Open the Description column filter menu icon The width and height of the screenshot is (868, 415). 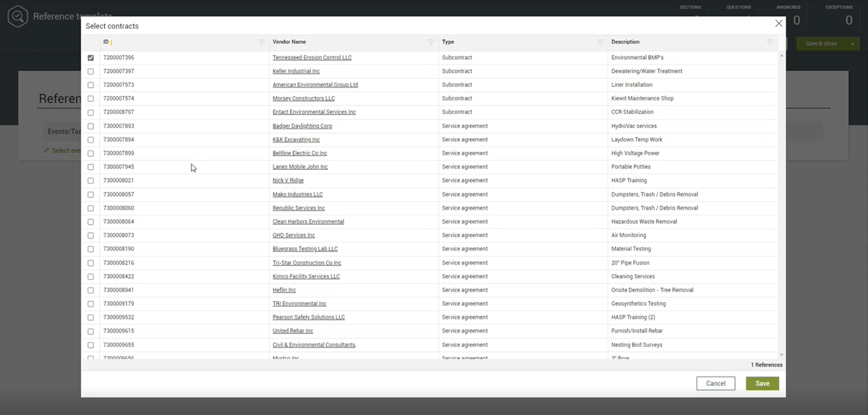(770, 43)
